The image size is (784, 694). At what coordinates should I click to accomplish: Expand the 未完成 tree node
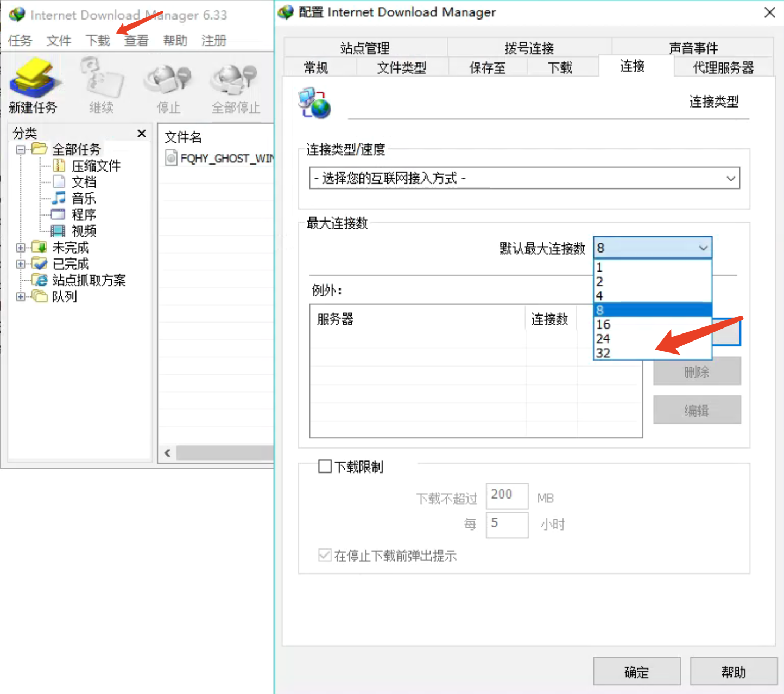tap(21, 248)
